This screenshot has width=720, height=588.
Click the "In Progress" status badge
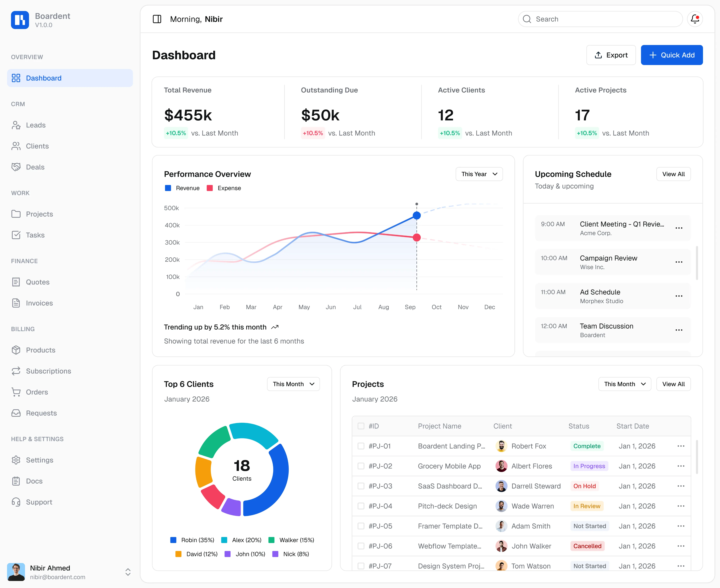[x=589, y=466]
